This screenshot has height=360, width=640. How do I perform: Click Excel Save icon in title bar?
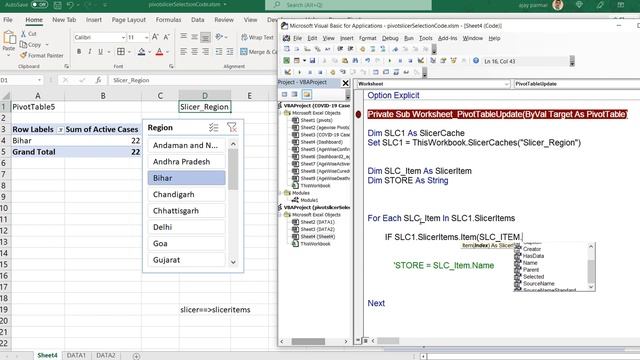pos(58,5)
